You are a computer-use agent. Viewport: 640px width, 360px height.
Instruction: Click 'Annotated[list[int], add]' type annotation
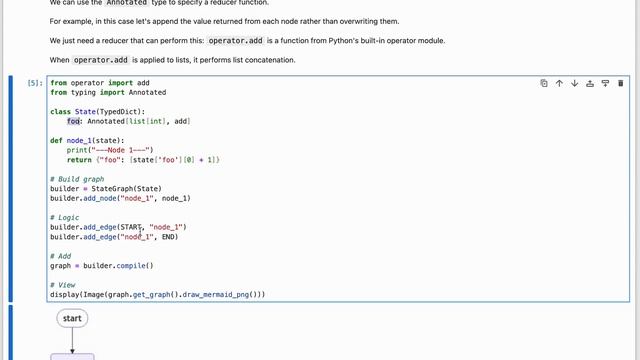(x=139, y=121)
